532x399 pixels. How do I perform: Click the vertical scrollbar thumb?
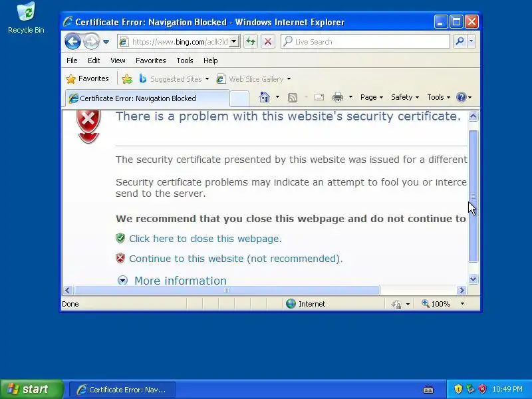473,196
